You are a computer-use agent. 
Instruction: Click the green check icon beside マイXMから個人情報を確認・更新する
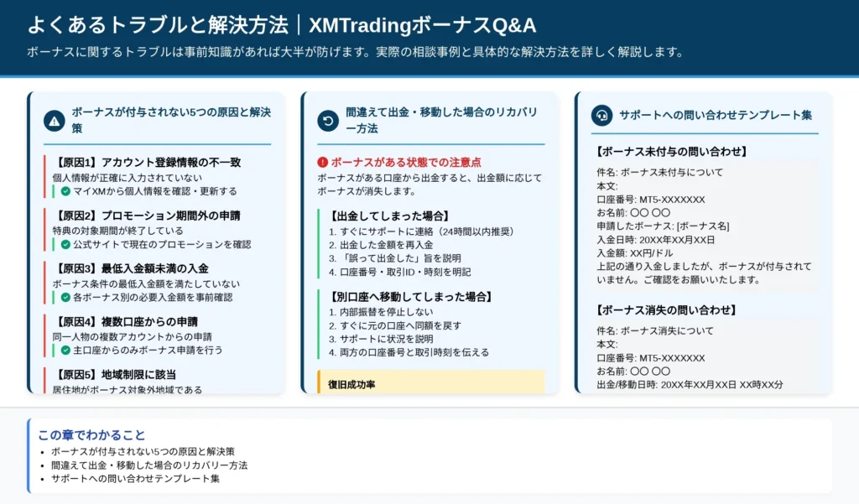[65, 191]
